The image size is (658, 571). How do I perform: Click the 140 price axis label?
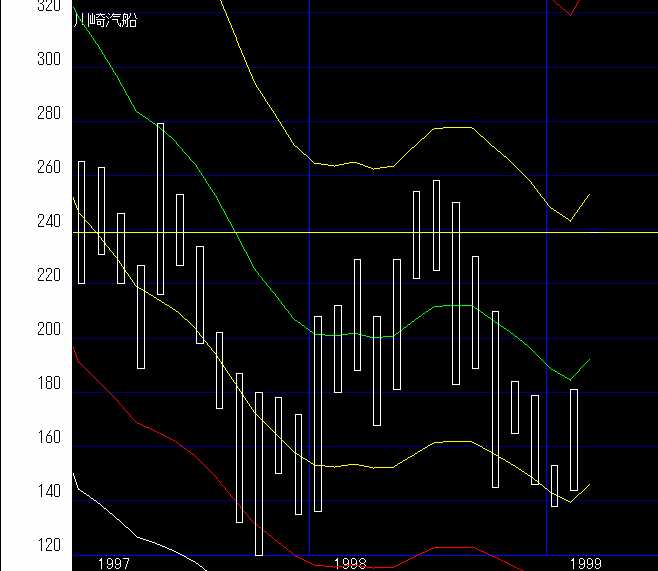(48, 492)
